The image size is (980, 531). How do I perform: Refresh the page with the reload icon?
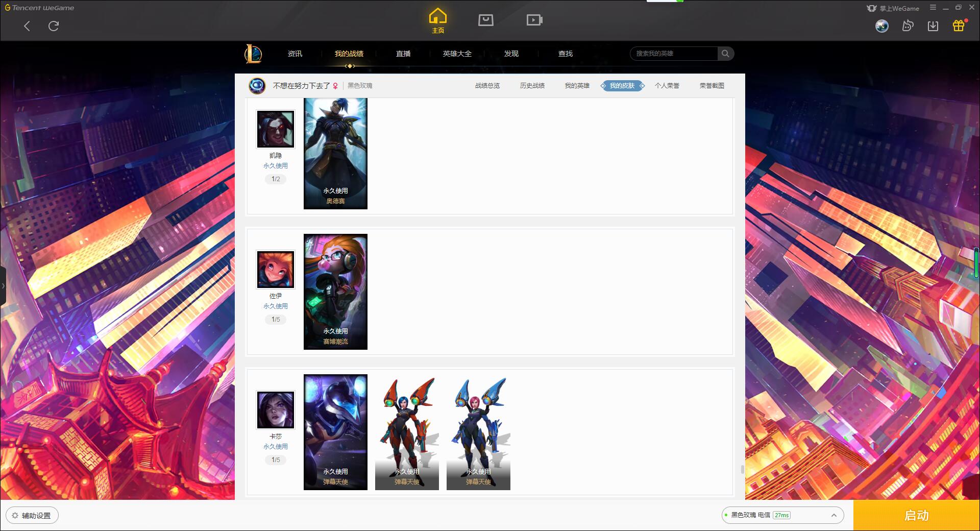click(x=54, y=26)
